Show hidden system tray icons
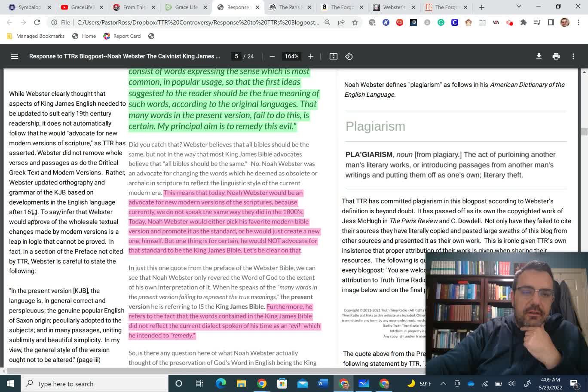 pyautogui.click(x=443, y=383)
